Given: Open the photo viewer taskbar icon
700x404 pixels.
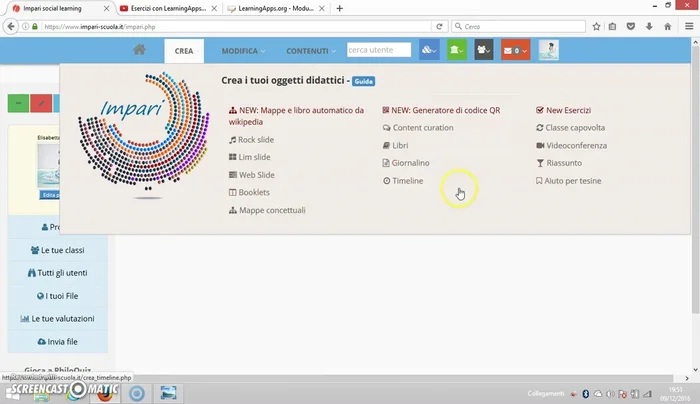Looking at the screenshot, I should tap(168, 393).
